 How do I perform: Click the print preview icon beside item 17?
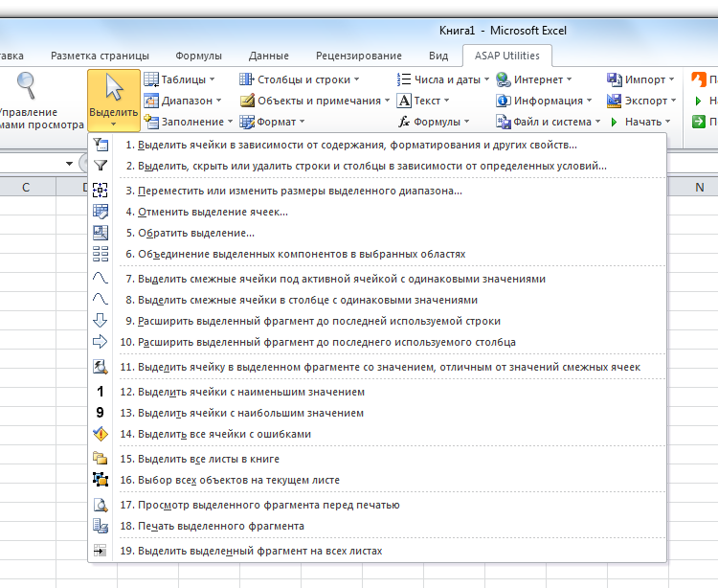tap(101, 505)
